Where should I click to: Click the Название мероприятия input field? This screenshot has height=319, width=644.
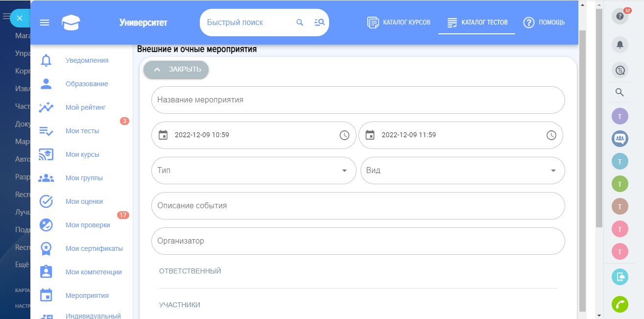coord(358,100)
